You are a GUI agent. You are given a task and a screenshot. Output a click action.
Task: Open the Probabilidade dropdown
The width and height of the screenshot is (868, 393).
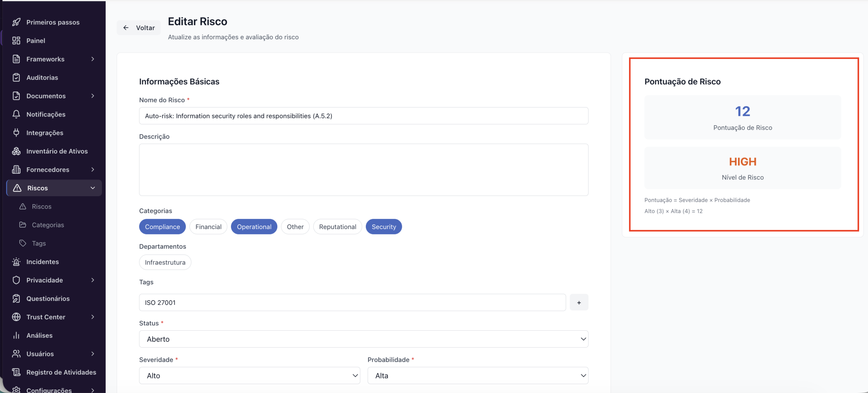(x=478, y=376)
